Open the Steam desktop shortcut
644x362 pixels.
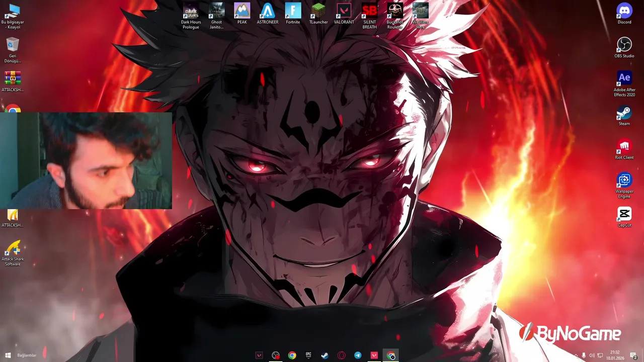click(624, 115)
